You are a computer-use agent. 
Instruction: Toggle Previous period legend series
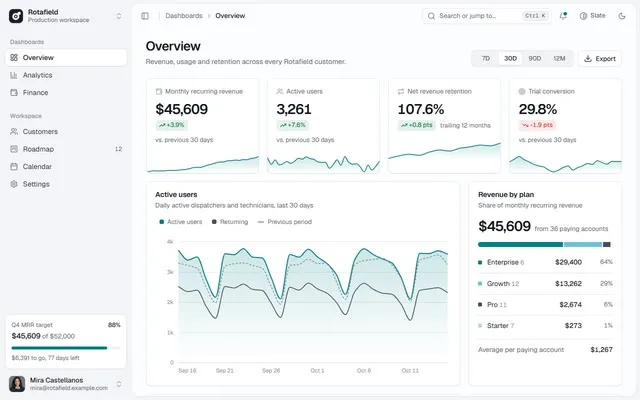[285, 222]
